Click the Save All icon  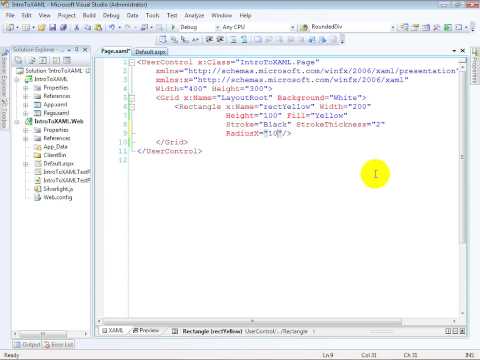point(63,27)
